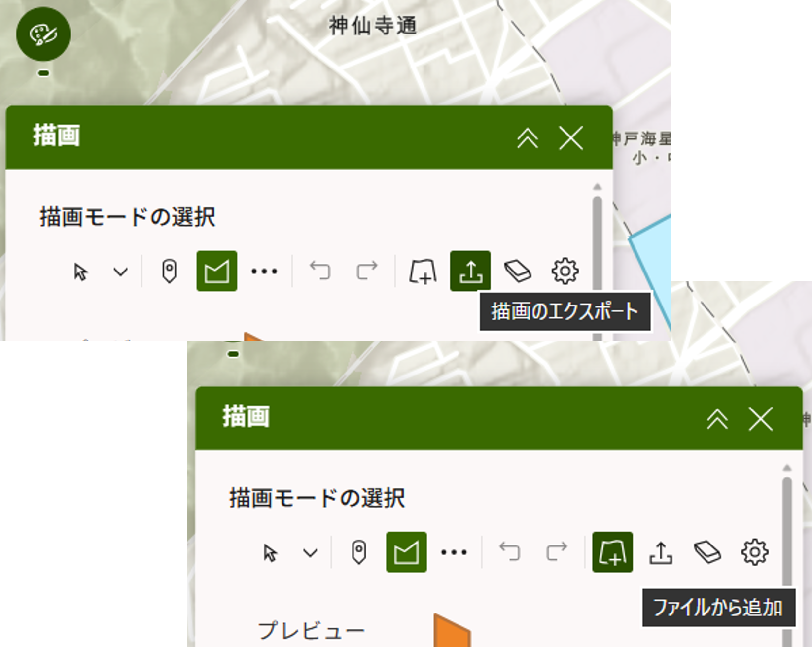Open gear settings in upper 描画 panel

pos(565,271)
